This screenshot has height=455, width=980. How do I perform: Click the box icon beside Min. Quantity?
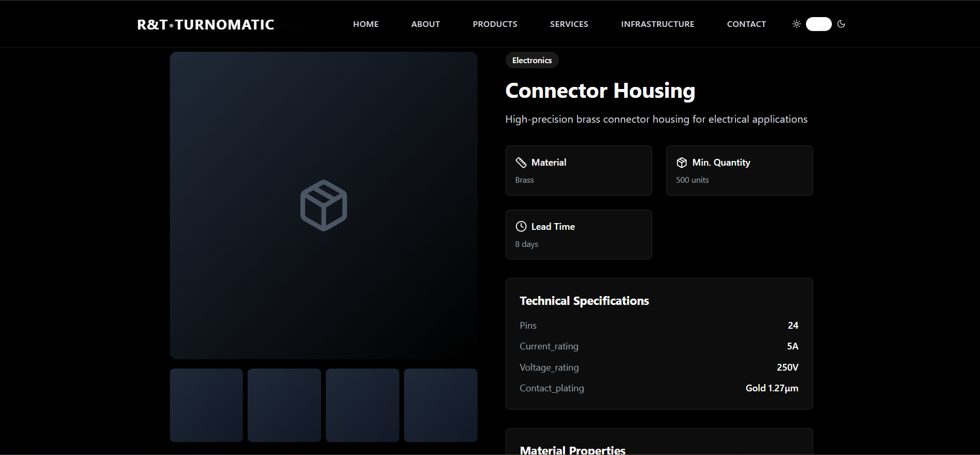(682, 163)
